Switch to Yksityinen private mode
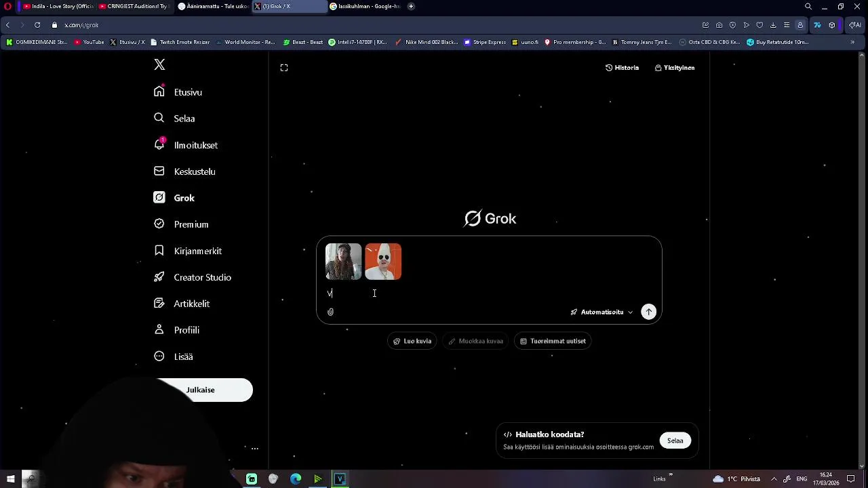This screenshot has height=488, width=868. [x=675, y=68]
